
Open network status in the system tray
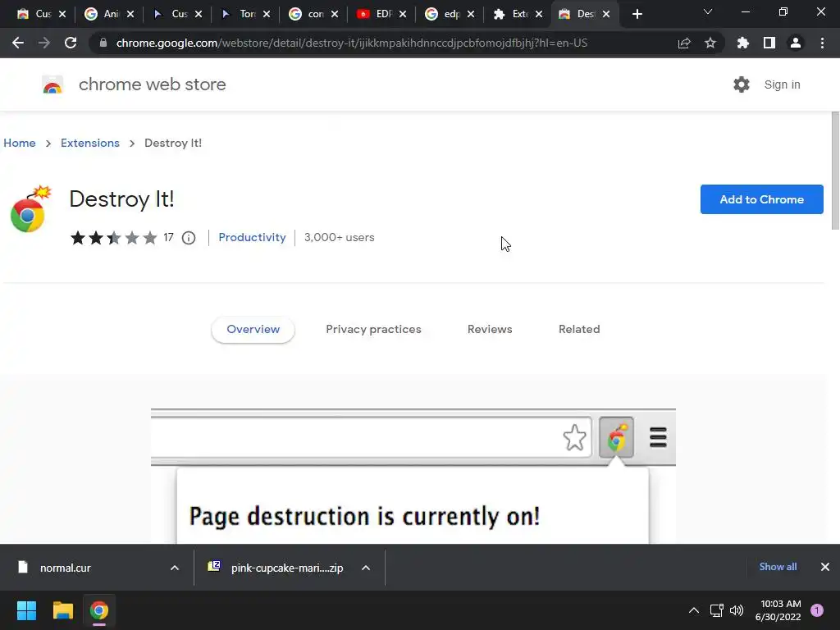(716, 610)
